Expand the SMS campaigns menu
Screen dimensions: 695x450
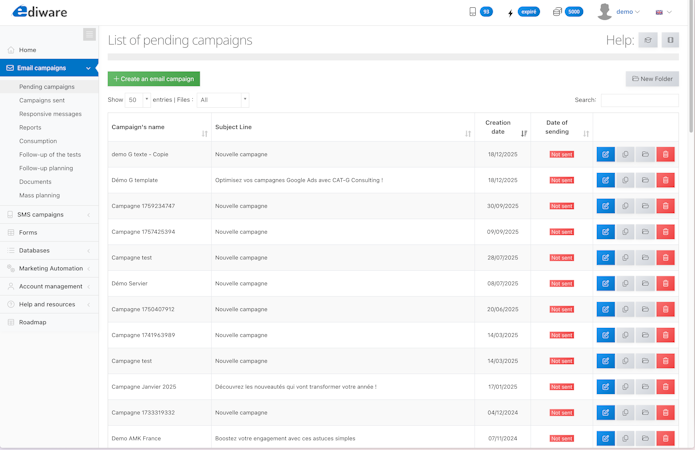click(x=48, y=215)
